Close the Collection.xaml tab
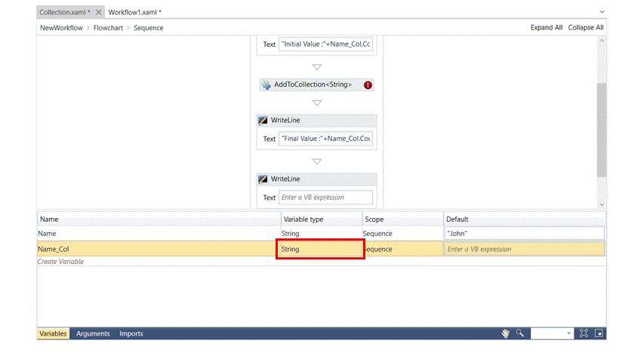Screen dimensions: 644x362 99,13
